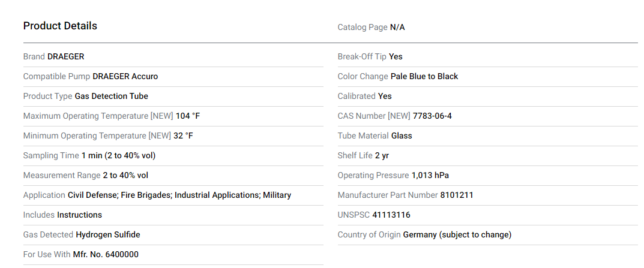Screen dimensions: 644x268
Task: Select the Measurement Range value text
Action: tap(125, 175)
